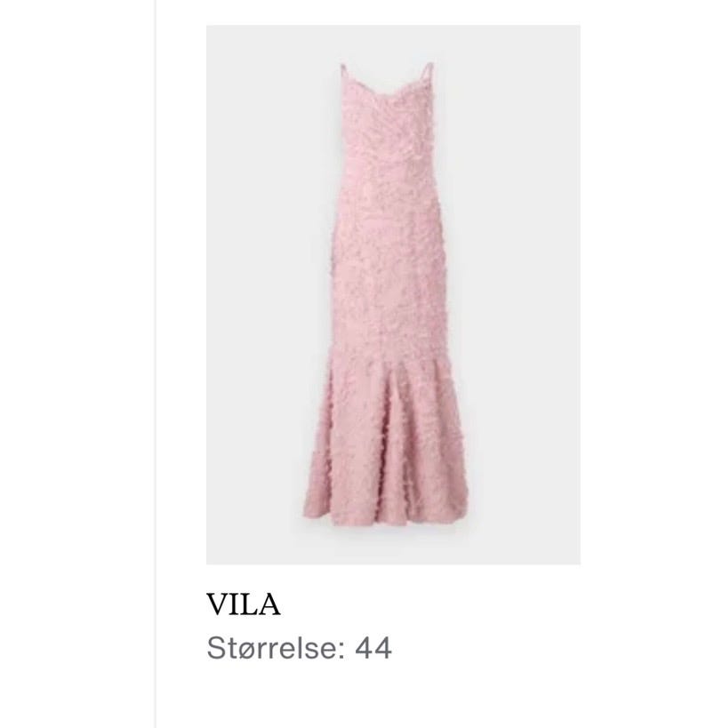Click the word Størrelse under brand name
706x728 pixels.
[276, 648]
